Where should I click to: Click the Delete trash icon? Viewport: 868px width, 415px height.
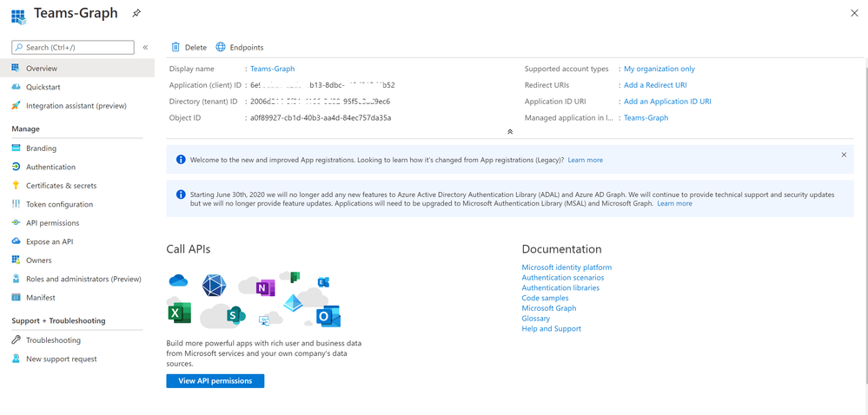pos(176,47)
